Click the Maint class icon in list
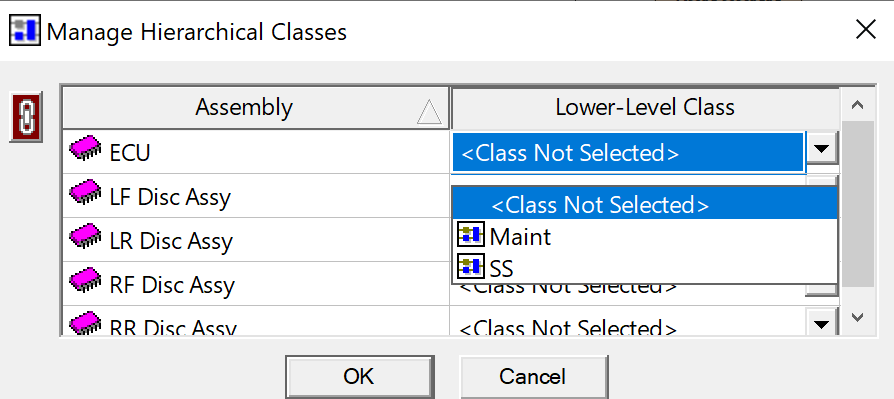Viewport: 894px width, 399px height. 471,236
